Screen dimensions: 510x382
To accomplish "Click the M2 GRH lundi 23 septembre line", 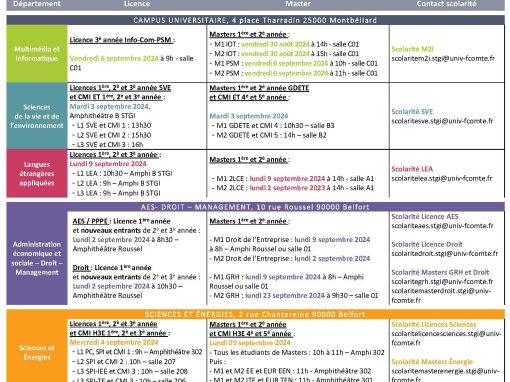I will (294, 295).
